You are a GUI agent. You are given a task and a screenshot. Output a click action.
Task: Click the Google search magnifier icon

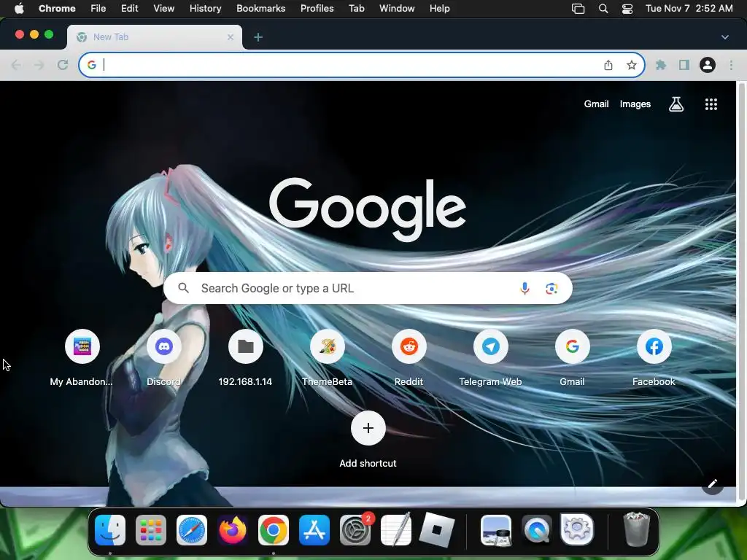tap(183, 287)
